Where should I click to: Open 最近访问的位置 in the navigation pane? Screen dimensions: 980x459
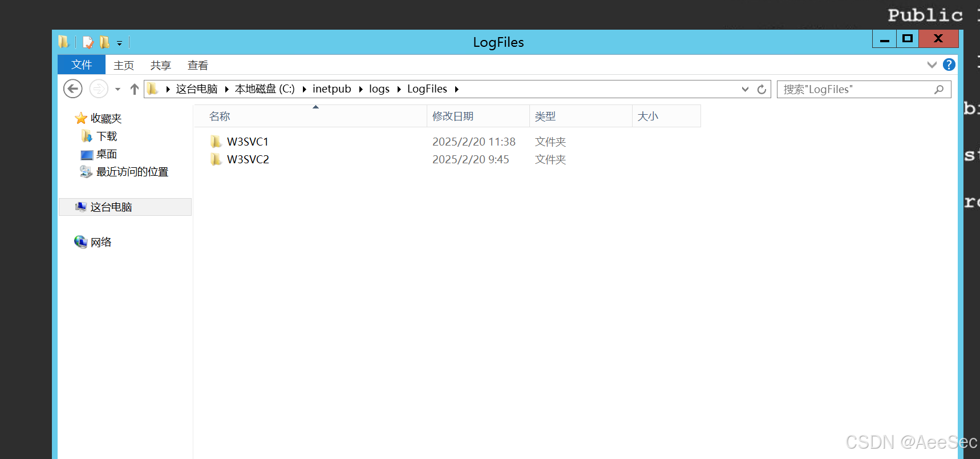pos(132,171)
